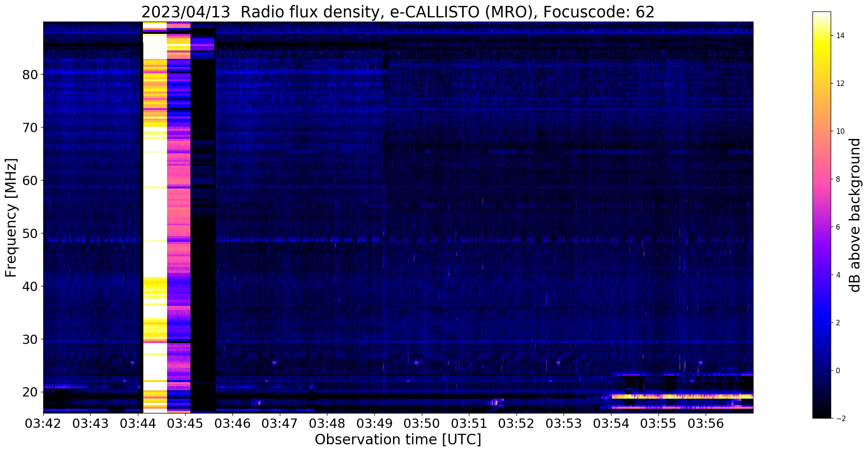This screenshot has height=452, width=868.
Task: Click the white saturated band near 03:44
Action: (155, 217)
